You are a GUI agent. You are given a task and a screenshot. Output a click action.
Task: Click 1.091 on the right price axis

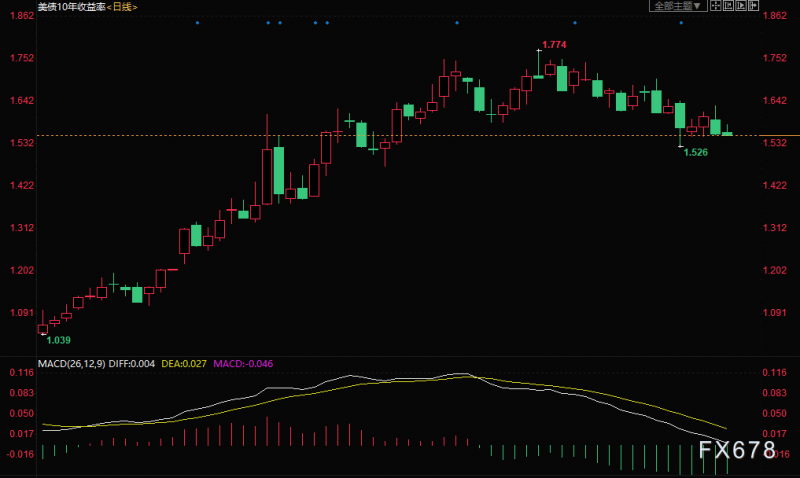[x=774, y=313]
